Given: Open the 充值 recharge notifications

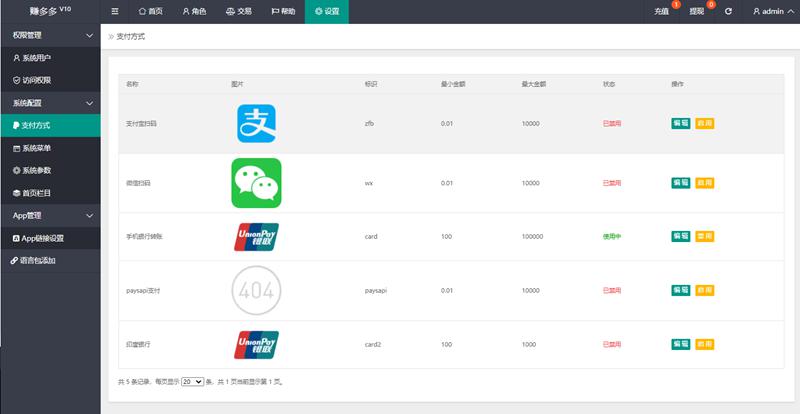Looking at the screenshot, I should tap(662, 11).
